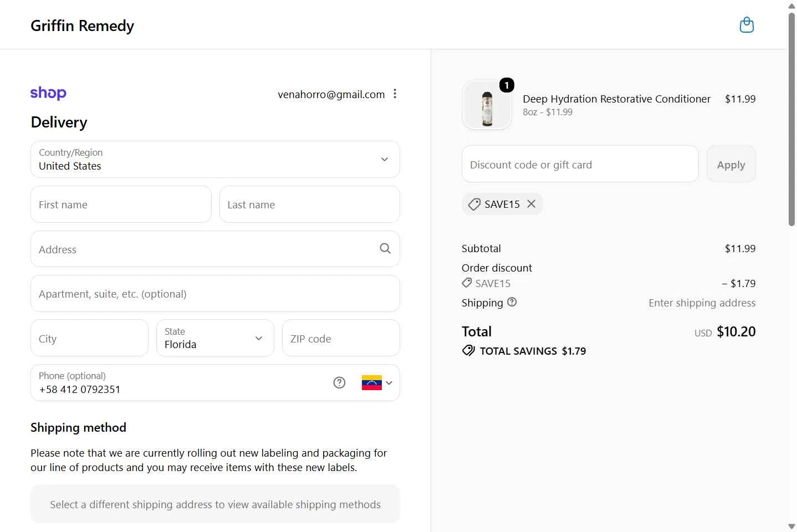Click the conditioner product thumbnail

(x=487, y=105)
